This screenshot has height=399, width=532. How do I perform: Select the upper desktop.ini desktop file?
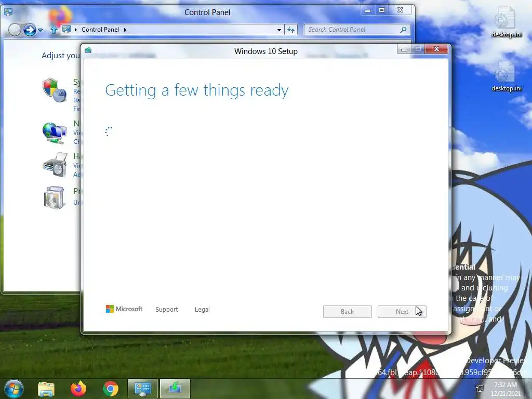(x=506, y=22)
